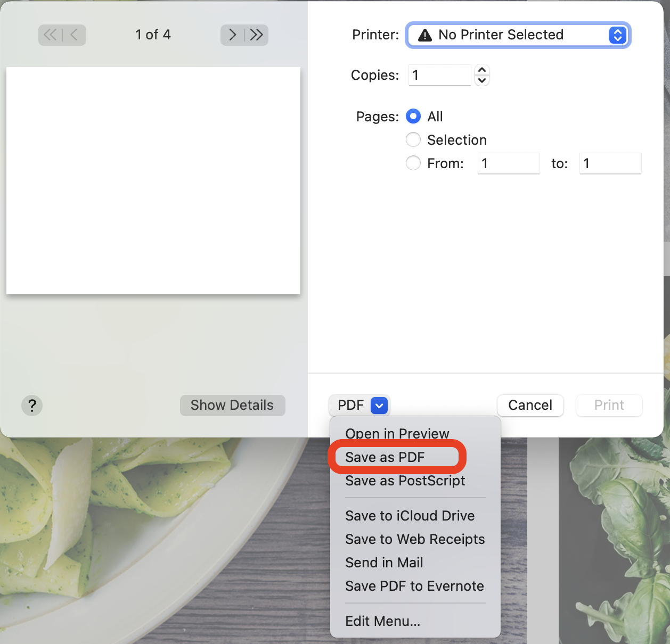
Task: Increase copies with the up stepper arrow
Action: pos(482,70)
